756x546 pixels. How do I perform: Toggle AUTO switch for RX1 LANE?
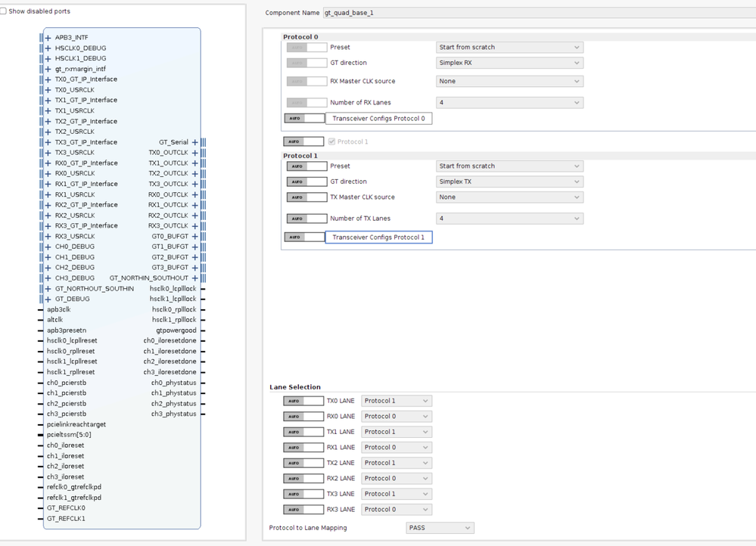pyautogui.click(x=303, y=448)
